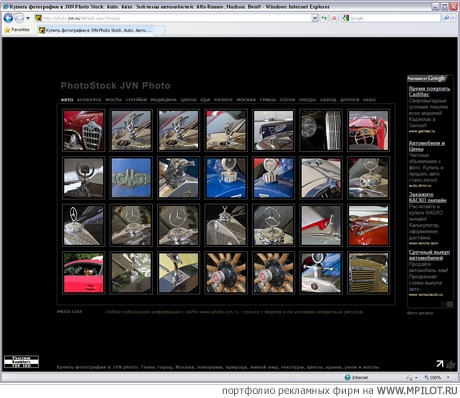The height and width of the screenshot is (398, 460).
Task: Click the green Refresh page icon
Action: click(x=324, y=18)
